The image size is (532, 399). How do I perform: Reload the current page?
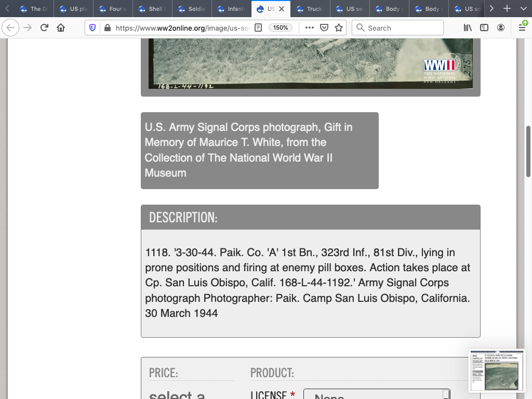point(44,28)
